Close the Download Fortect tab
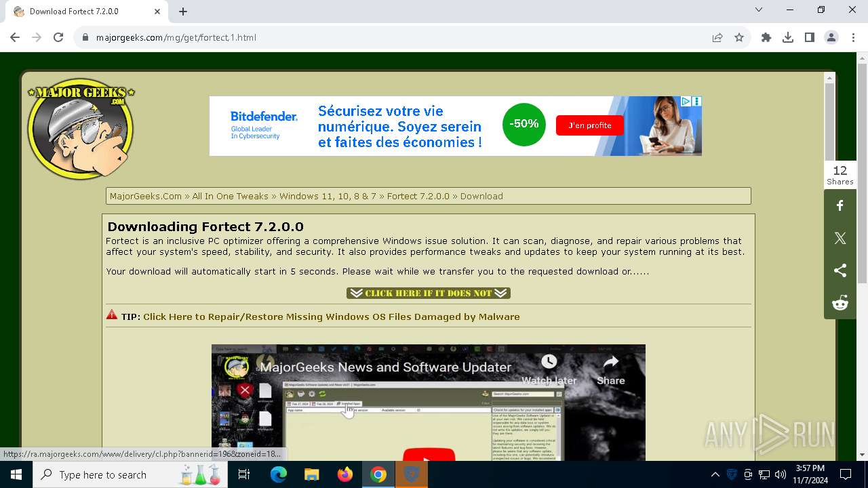The width and height of the screenshot is (868, 488). coord(157,11)
